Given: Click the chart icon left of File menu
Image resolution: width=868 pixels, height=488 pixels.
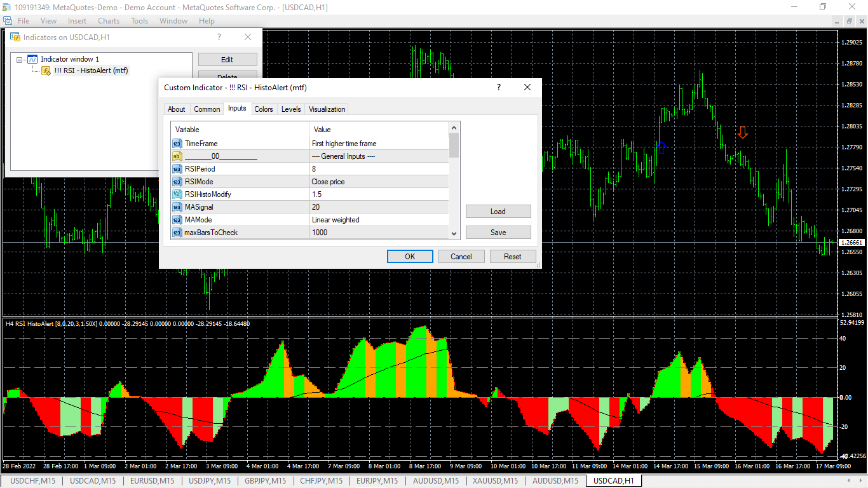Looking at the screenshot, I should (8, 21).
